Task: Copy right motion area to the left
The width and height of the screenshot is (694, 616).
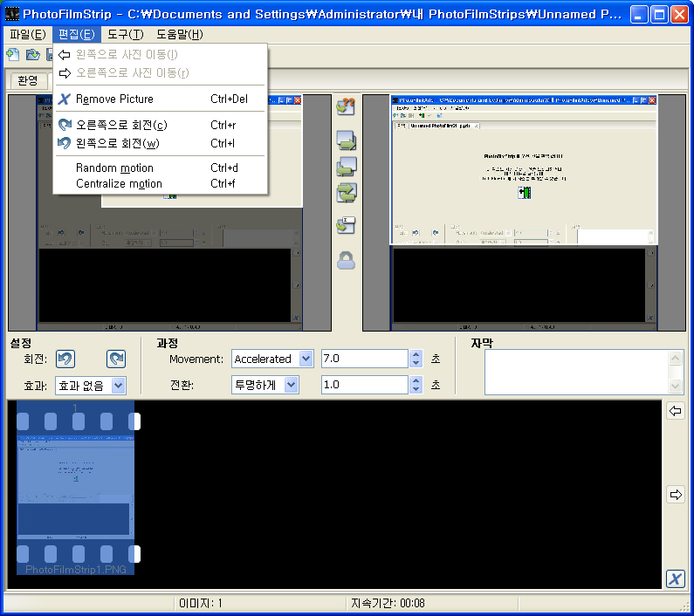Action: (x=346, y=167)
